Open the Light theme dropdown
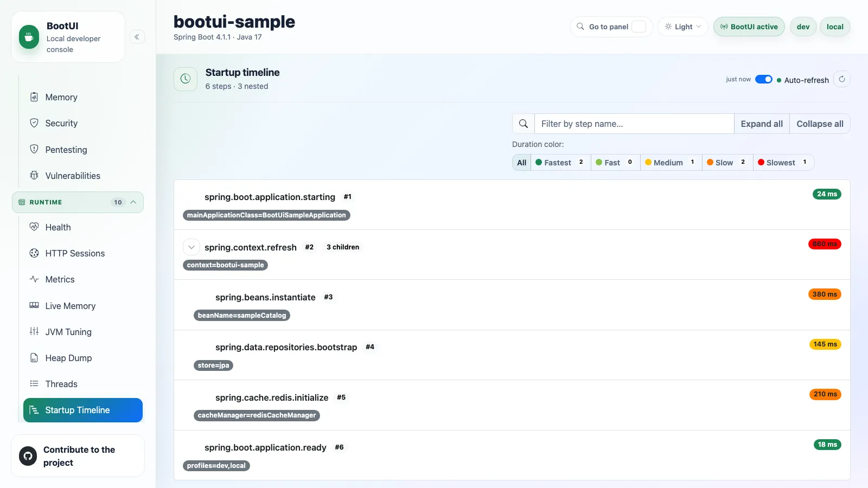Image resolution: width=868 pixels, height=488 pixels. click(x=683, y=27)
